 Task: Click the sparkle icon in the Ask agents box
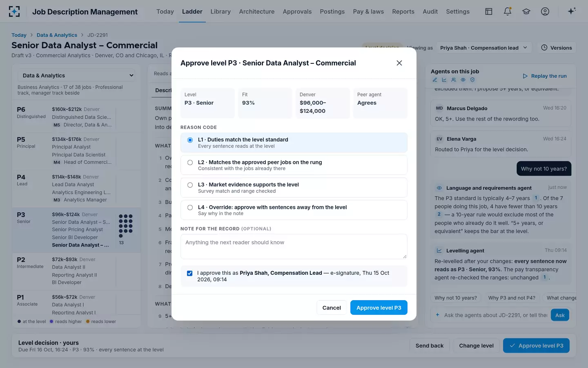click(438, 315)
